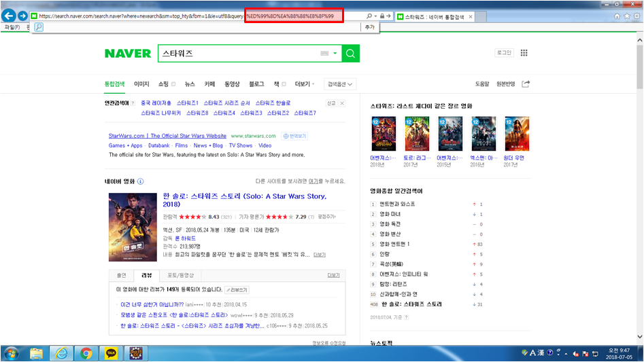Click the green Naver search button
The height and width of the screenshot is (362, 644).
[350, 53]
